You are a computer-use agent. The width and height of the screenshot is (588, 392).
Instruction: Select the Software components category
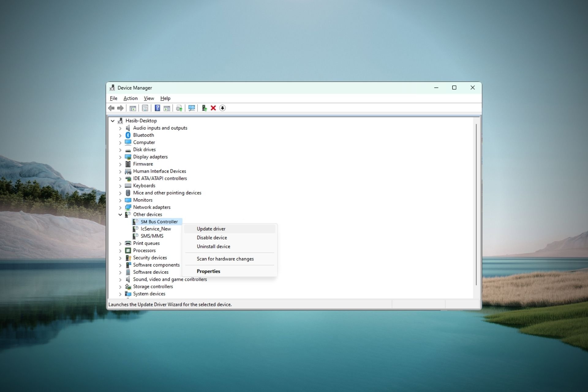pyautogui.click(x=156, y=265)
